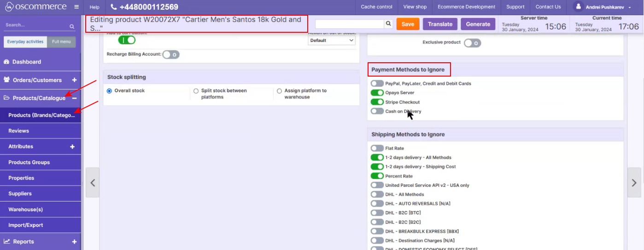Open Import/Export in sidebar

tap(41, 225)
